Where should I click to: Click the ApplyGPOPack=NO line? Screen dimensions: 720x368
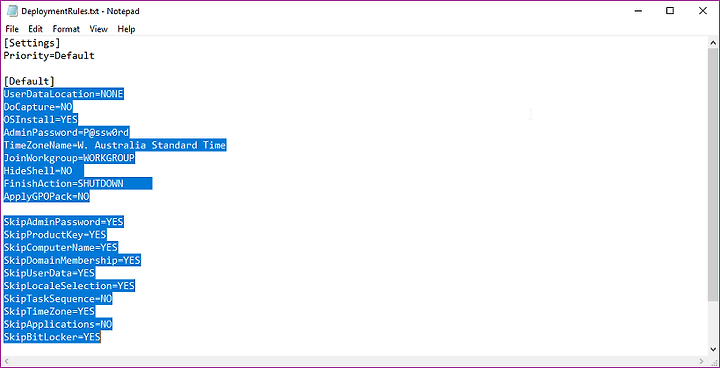point(47,197)
